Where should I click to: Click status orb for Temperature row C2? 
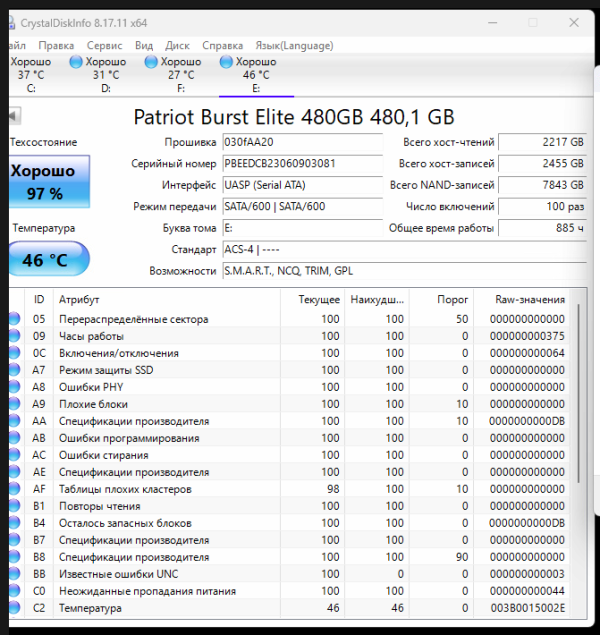pos(14,608)
